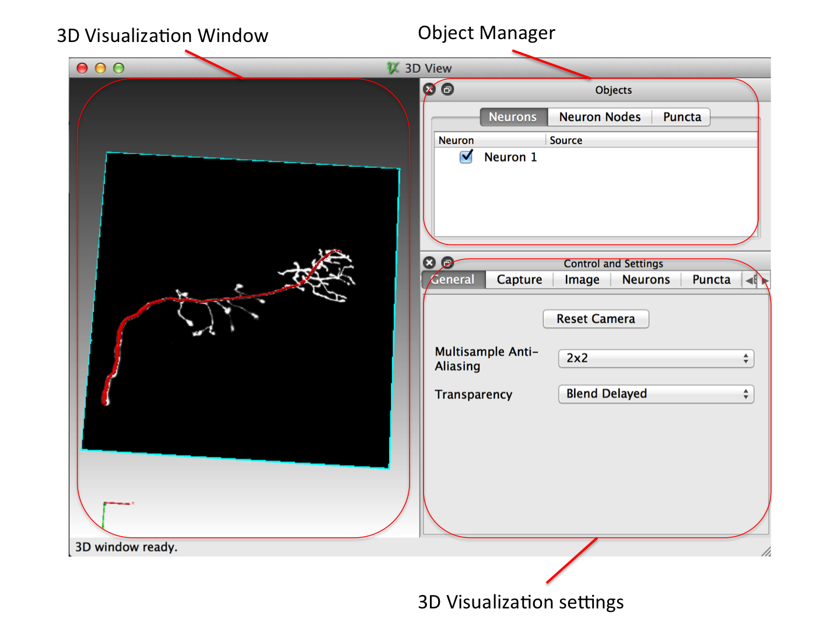Minimize the 3D View window
Image resolution: width=840 pixels, height=630 pixels.
[x=100, y=68]
